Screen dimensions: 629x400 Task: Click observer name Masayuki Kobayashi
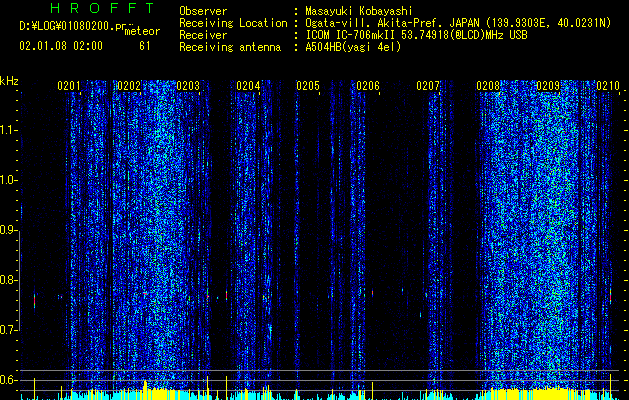point(359,11)
